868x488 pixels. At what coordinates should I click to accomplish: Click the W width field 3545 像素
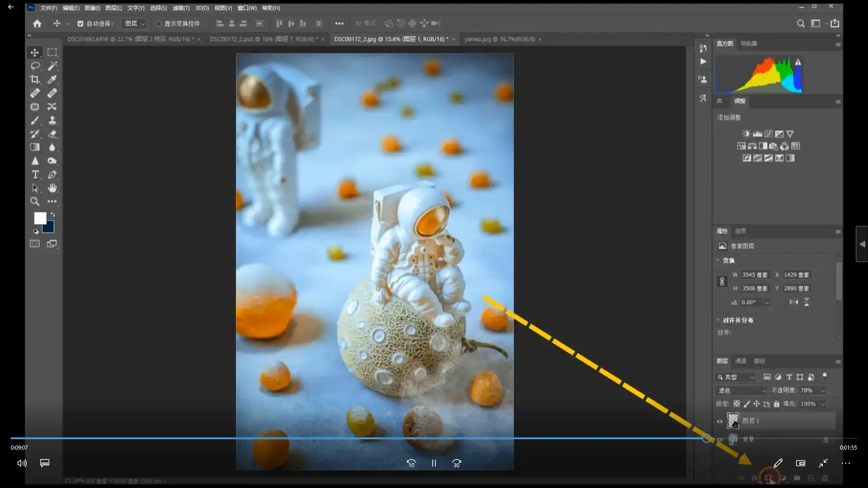click(x=754, y=275)
